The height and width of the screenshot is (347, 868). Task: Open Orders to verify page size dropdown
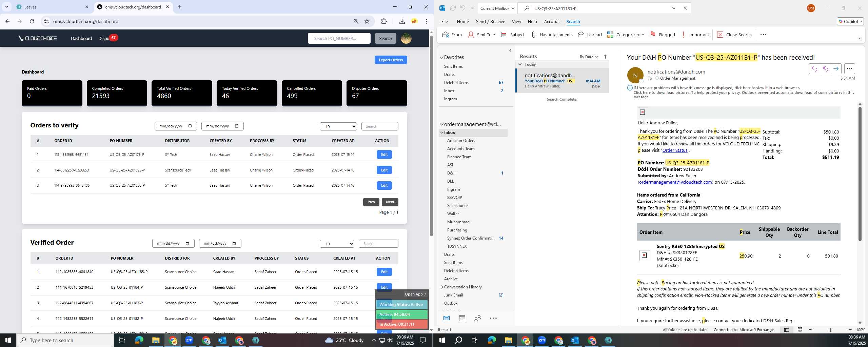click(338, 126)
